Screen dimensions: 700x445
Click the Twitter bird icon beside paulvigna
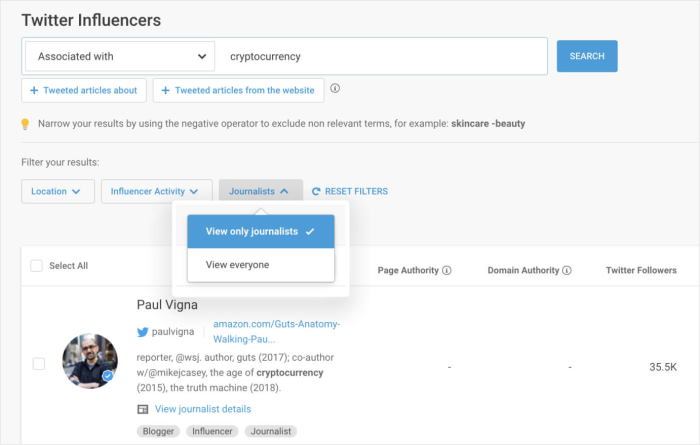(143, 331)
